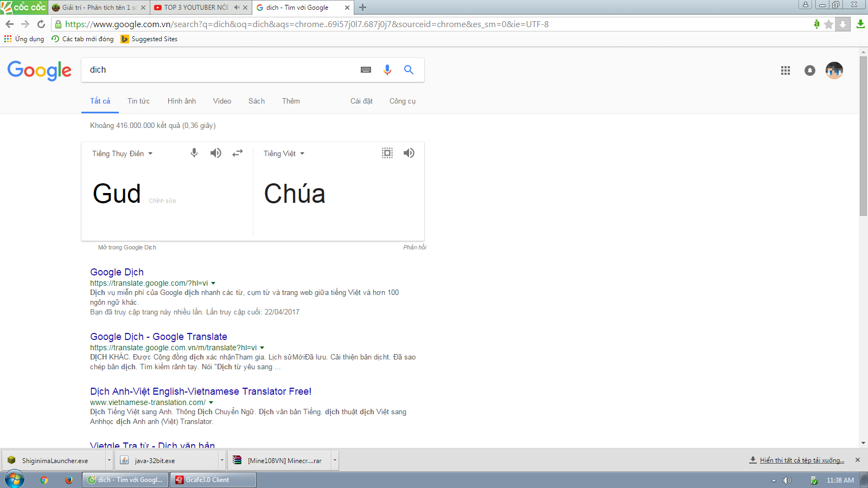The height and width of the screenshot is (488, 868).
Task: Swap the translation languages
Action: (x=238, y=153)
